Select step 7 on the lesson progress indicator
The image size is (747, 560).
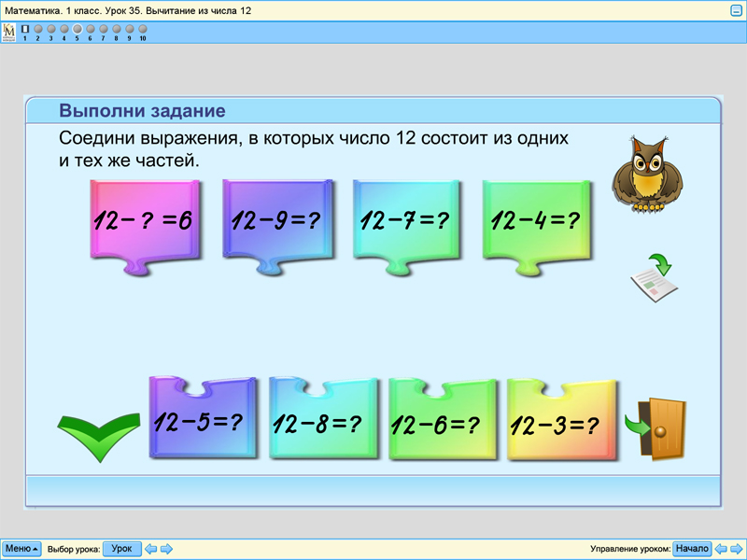coord(102,28)
